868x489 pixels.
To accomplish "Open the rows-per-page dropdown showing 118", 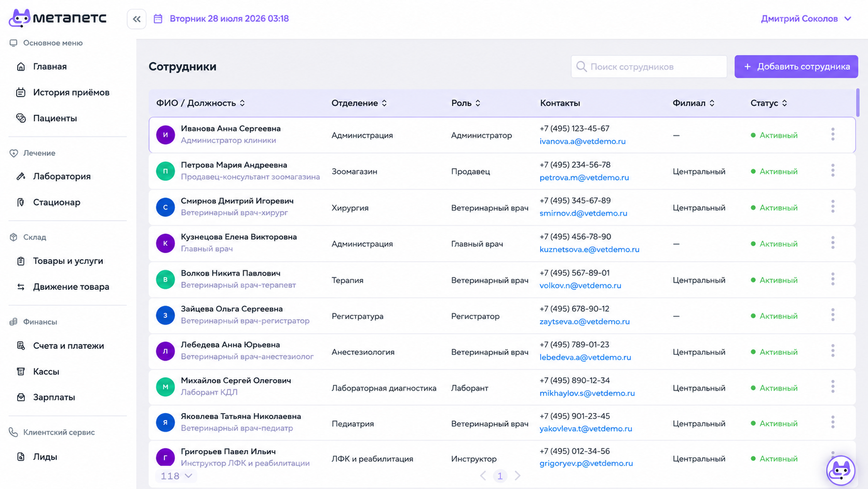I will (176, 476).
